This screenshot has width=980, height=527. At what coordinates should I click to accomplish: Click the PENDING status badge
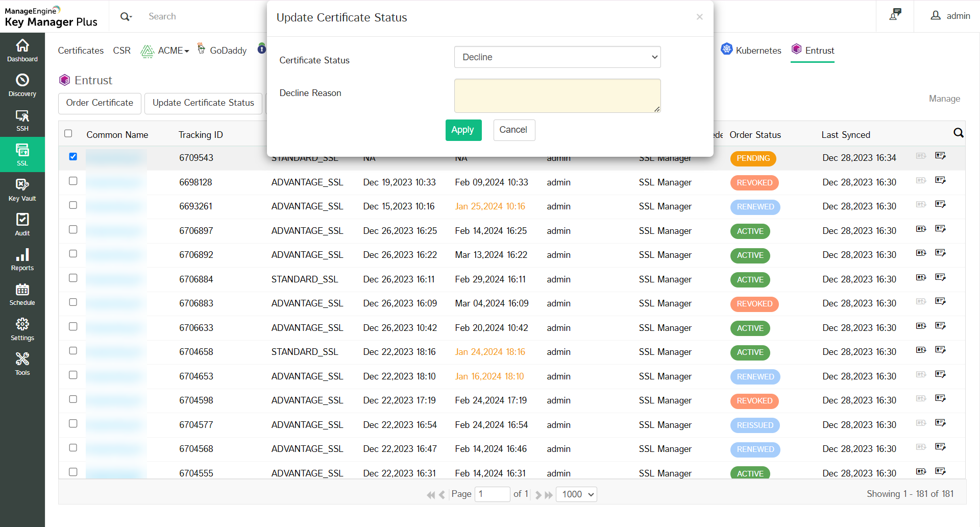pos(753,158)
